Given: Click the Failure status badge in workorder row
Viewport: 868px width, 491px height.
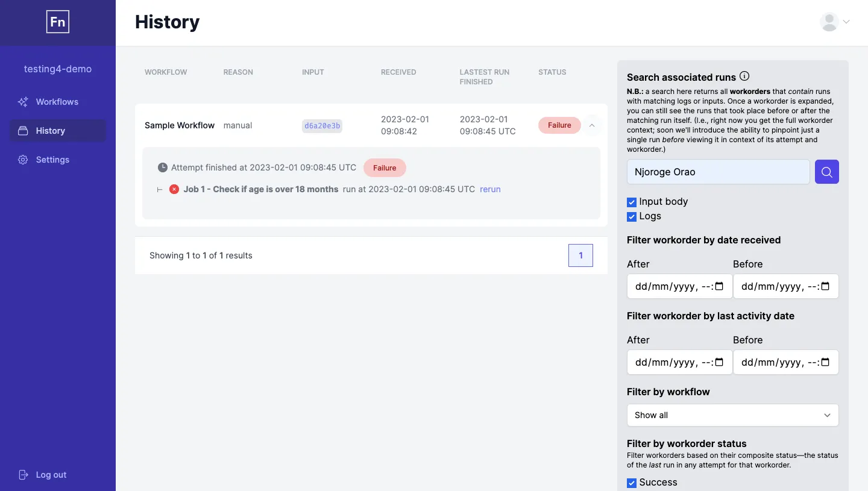Looking at the screenshot, I should click(559, 125).
